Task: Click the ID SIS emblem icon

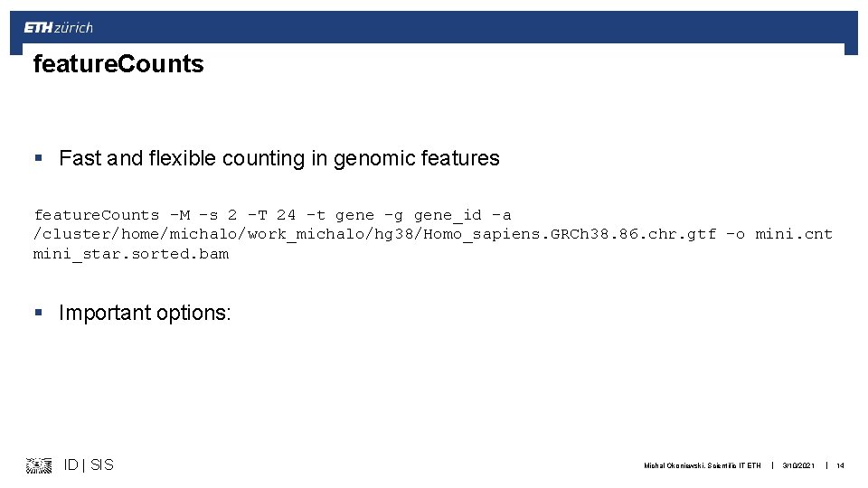Action: point(39,465)
